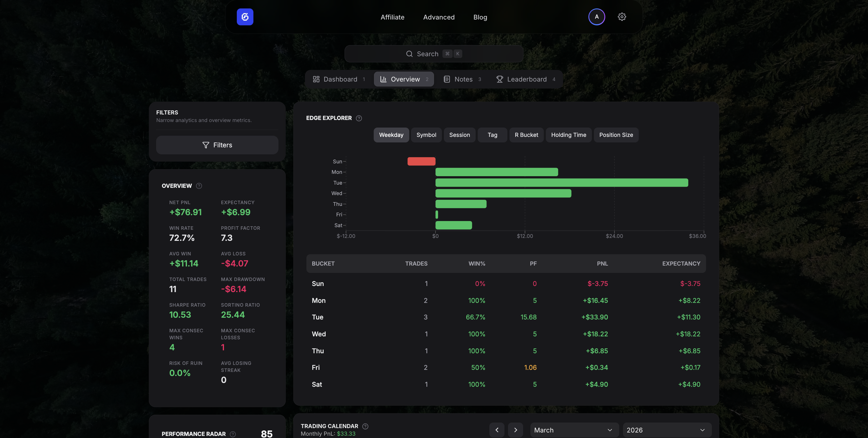Click the user avatar icon

(597, 17)
